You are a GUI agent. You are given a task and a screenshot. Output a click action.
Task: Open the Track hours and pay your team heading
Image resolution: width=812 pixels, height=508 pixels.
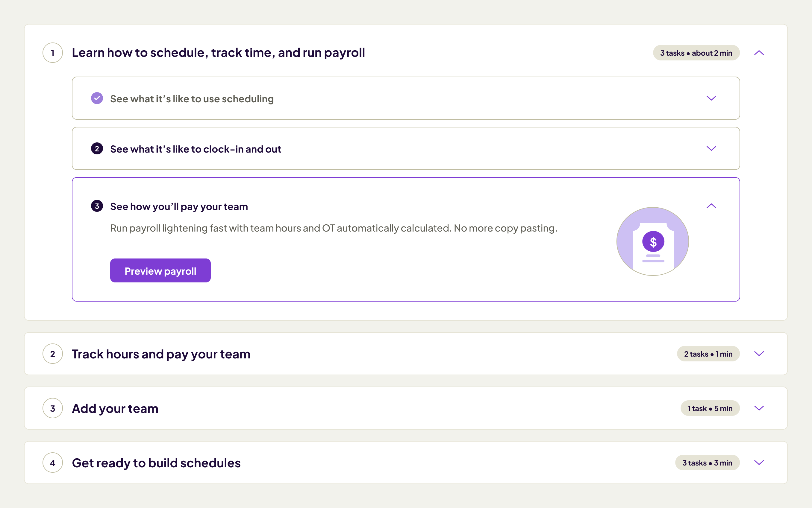[161, 354]
